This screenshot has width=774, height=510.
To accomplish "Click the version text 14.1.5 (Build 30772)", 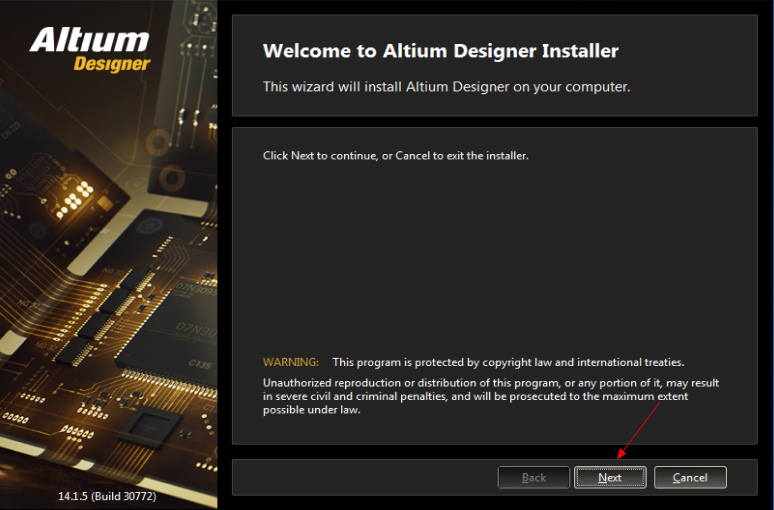I will point(109,495).
